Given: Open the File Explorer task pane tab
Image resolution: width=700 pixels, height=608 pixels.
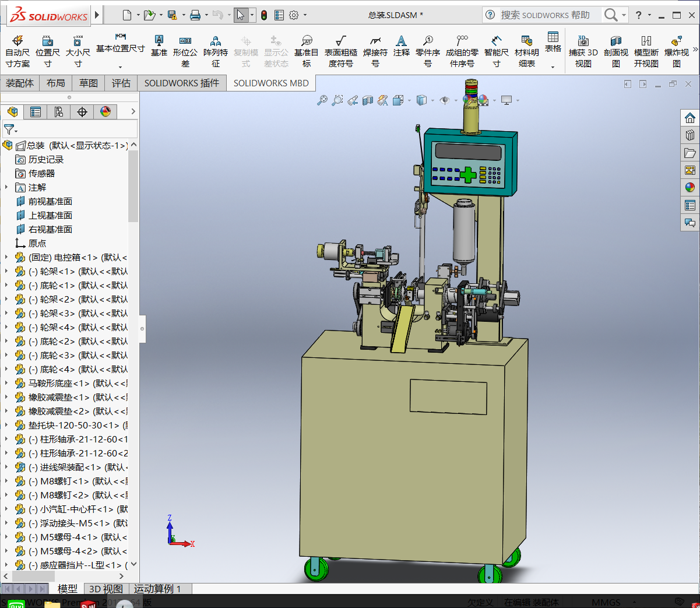Looking at the screenshot, I should click(x=690, y=153).
